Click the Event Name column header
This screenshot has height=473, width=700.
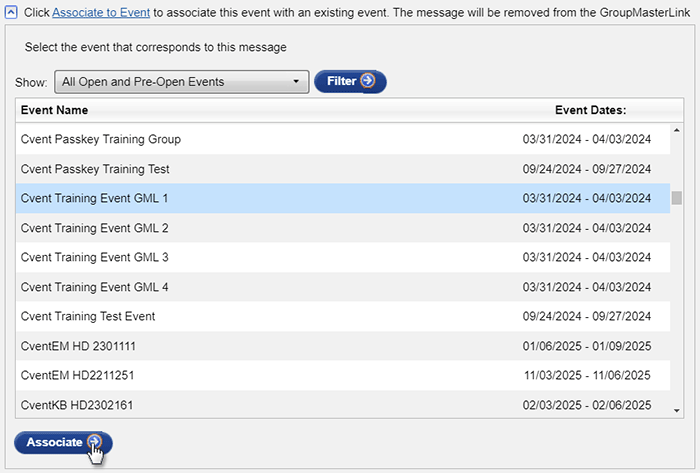(x=54, y=110)
